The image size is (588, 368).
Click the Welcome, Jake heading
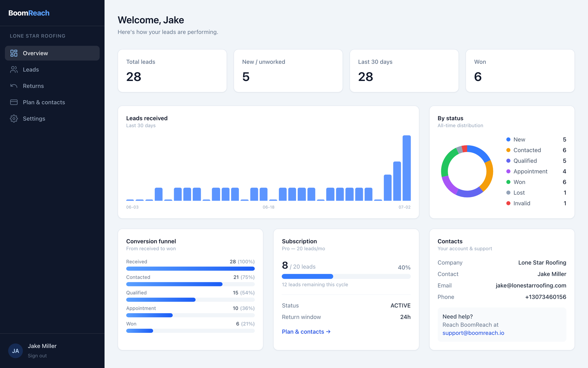pyautogui.click(x=151, y=20)
